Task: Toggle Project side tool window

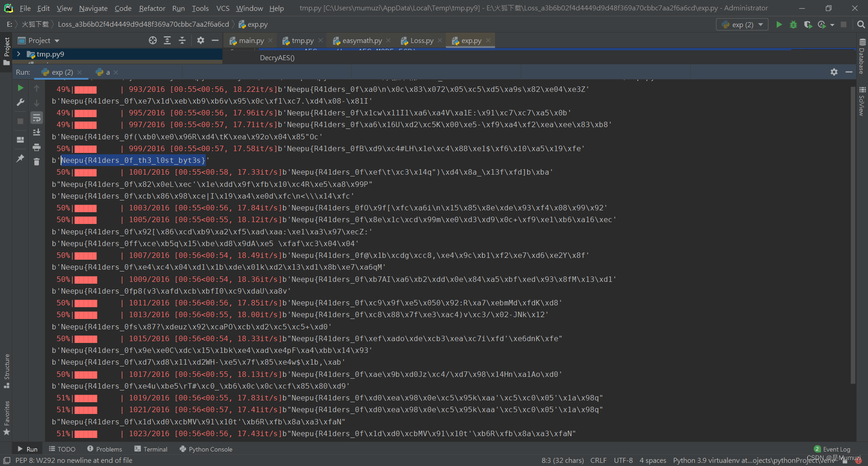Action: pyautogui.click(x=6, y=51)
